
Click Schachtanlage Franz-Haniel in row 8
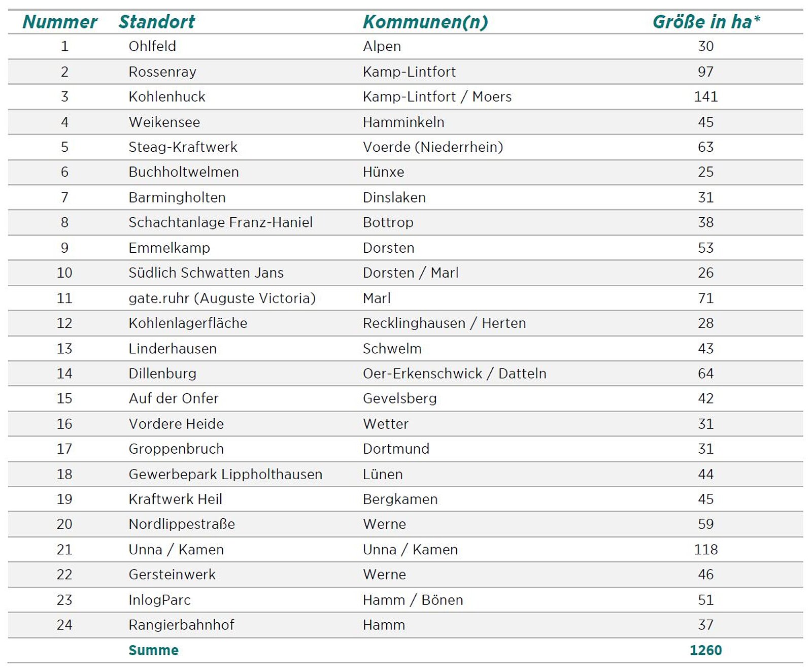[x=220, y=222]
